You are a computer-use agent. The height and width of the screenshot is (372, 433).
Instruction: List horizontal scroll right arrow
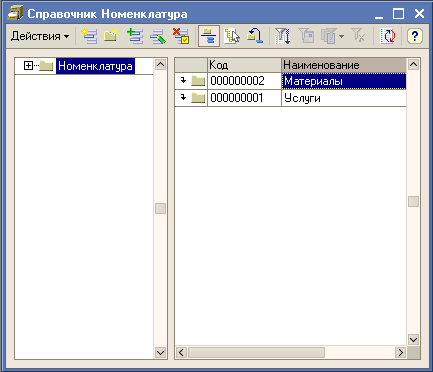[400, 352]
